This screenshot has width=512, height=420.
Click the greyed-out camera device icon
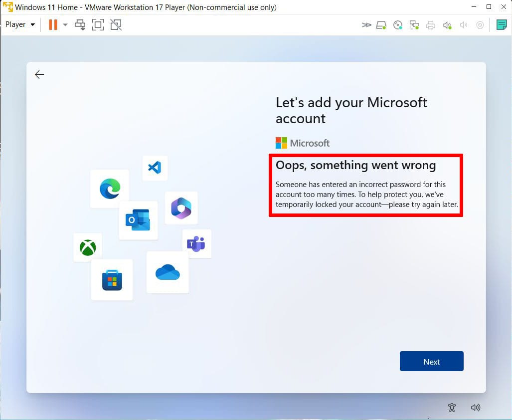pos(480,25)
